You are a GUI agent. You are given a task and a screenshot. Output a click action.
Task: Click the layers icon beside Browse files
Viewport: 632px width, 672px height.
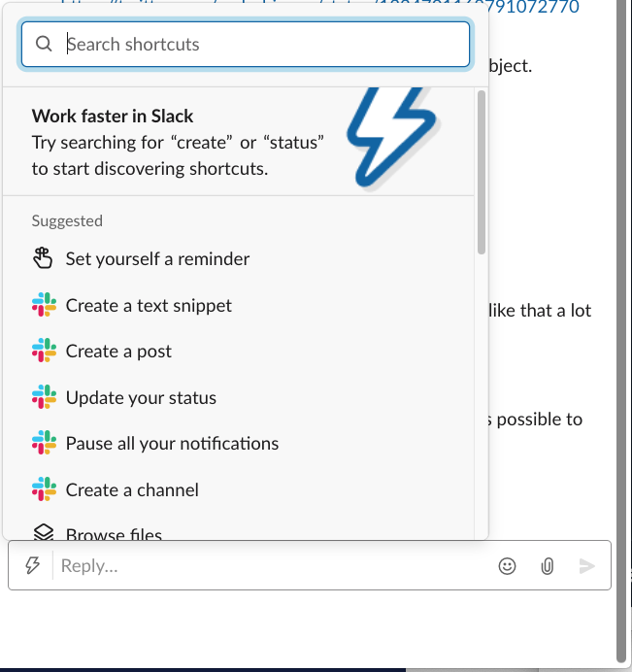[x=44, y=532]
